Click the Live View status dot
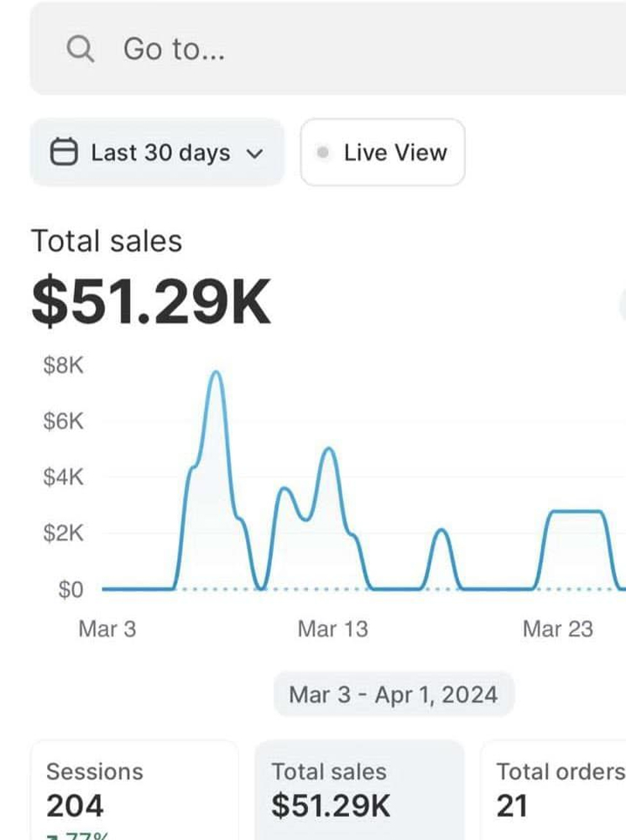 pos(322,153)
